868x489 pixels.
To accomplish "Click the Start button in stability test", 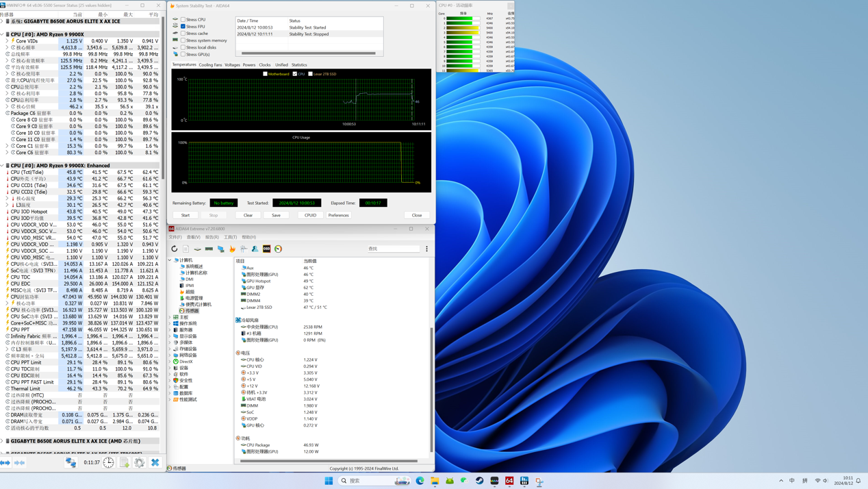I will click(x=186, y=215).
